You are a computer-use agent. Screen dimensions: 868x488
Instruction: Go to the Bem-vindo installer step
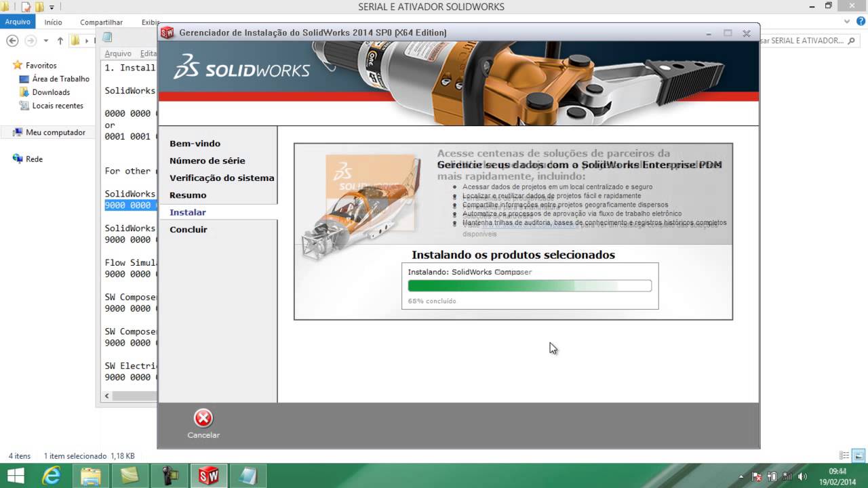(x=195, y=144)
